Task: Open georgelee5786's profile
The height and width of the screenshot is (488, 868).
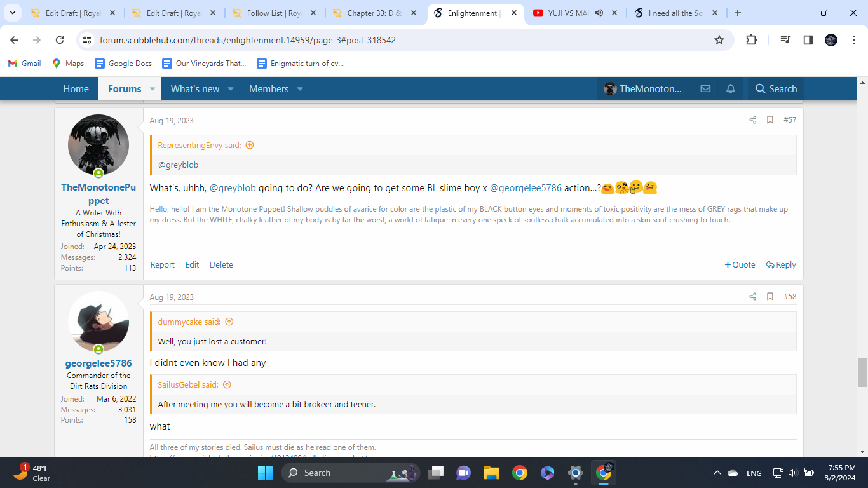Action: pyautogui.click(x=98, y=363)
